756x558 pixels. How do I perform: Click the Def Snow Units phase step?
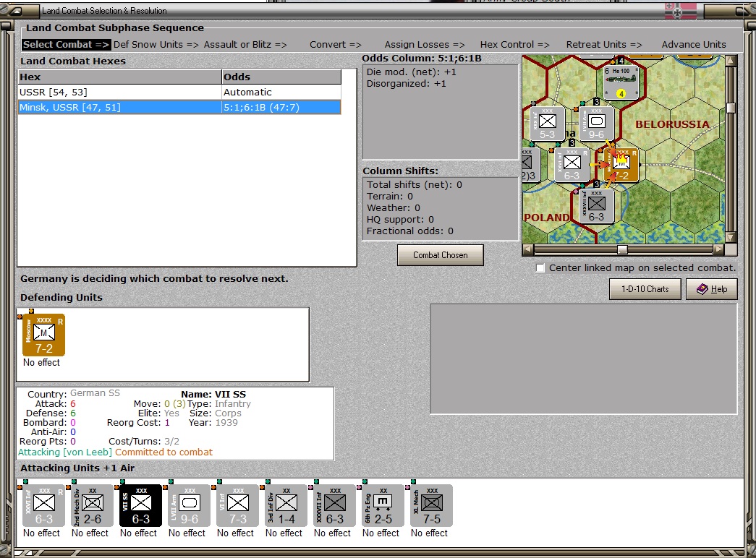point(156,44)
